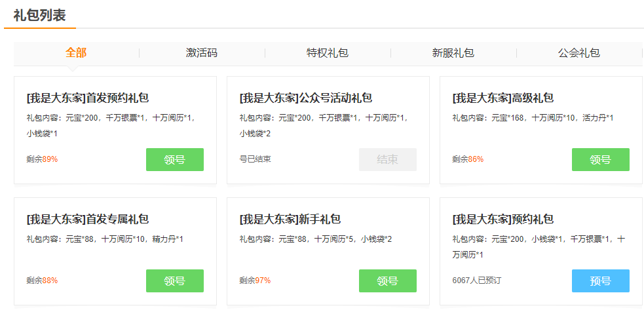Image resolution: width=644 pixels, height=312 pixels.
Task: Open the [我是大东家]公众号活动礼包 title
Action: click(x=306, y=98)
